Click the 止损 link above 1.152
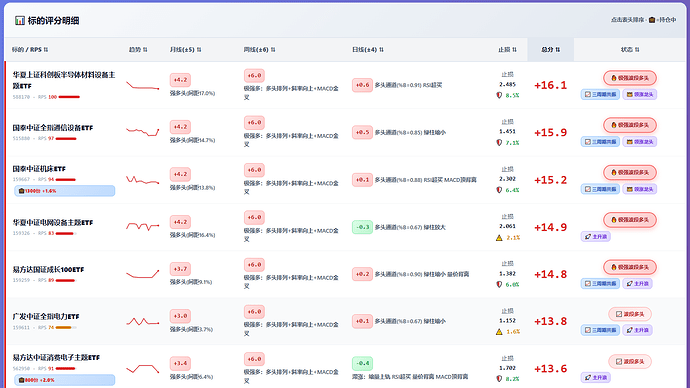 507,311
